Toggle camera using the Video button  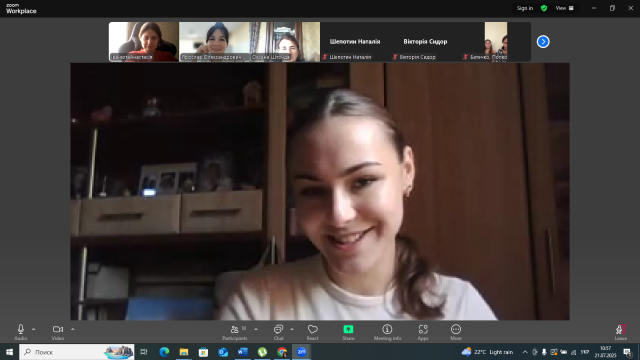(x=58, y=332)
